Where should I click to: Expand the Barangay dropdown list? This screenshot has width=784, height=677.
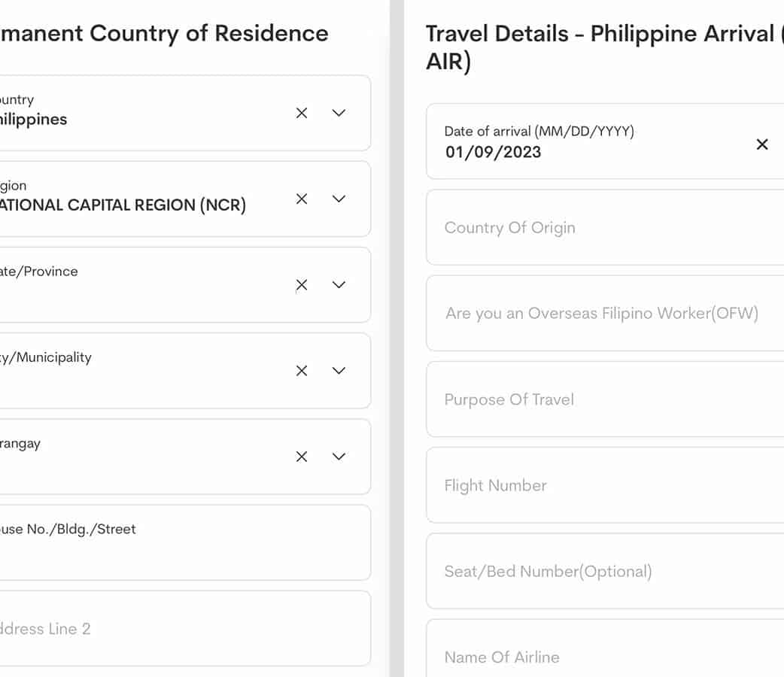[339, 457]
